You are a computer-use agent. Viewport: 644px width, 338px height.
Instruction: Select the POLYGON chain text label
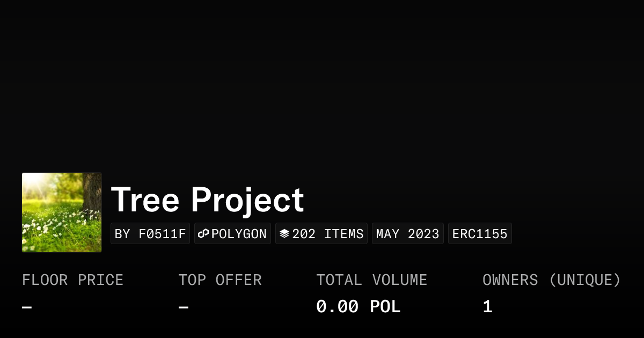(239, 234)
